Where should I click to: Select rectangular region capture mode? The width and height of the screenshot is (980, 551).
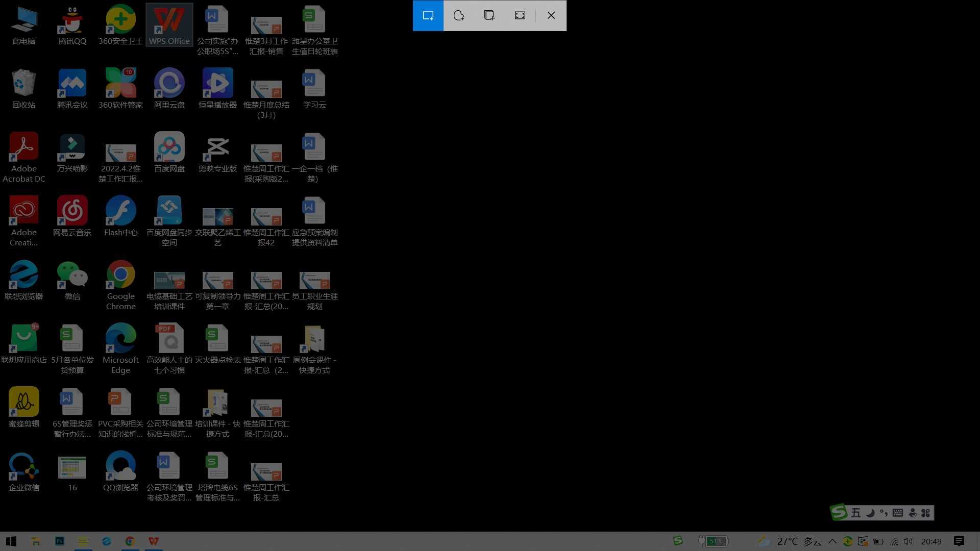coord(428,15)
